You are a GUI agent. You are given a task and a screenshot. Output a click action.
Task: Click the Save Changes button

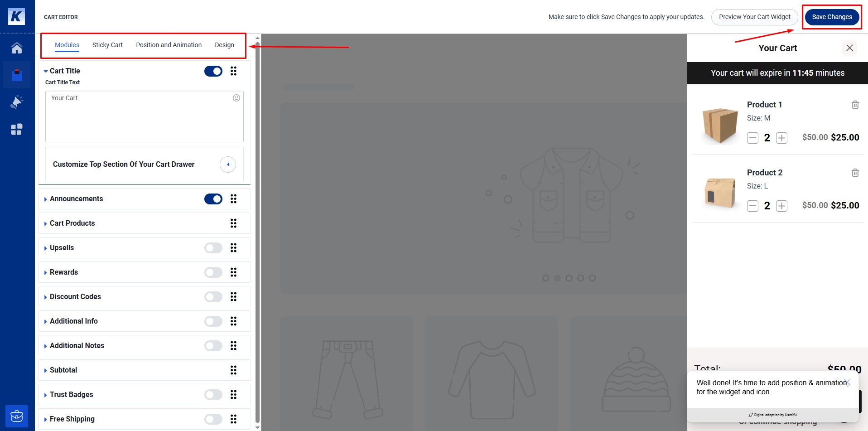coord(832,17)
